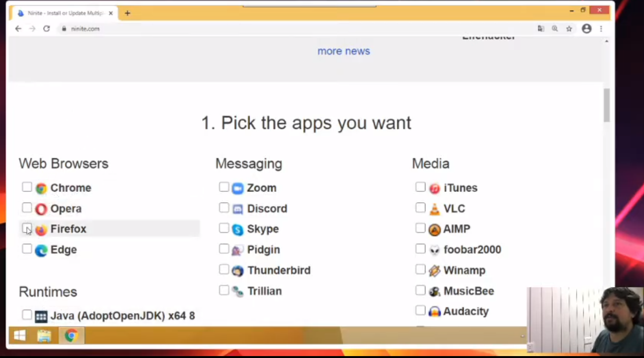The width and height of the screenshot is (644, 358).
Task: Open the Chrome profile avatar
Action: 587,29
